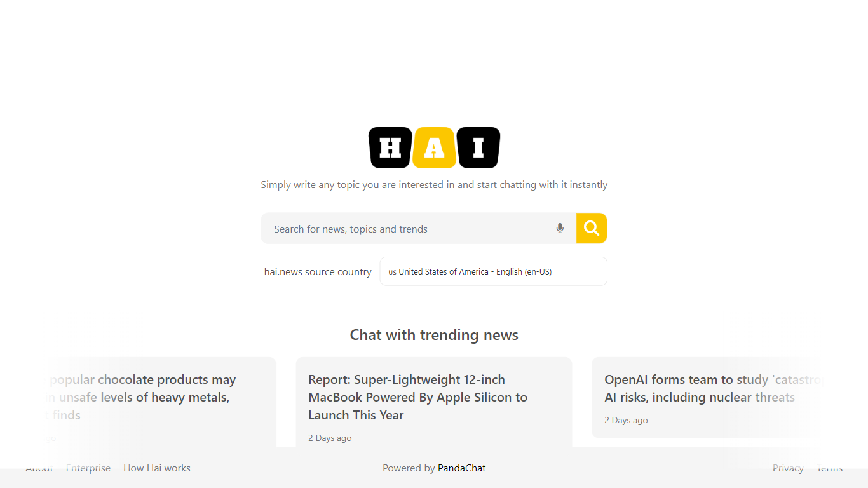Open the source country dropdown
This screenshot has width=868, height=488.
[x=493, y=271]
